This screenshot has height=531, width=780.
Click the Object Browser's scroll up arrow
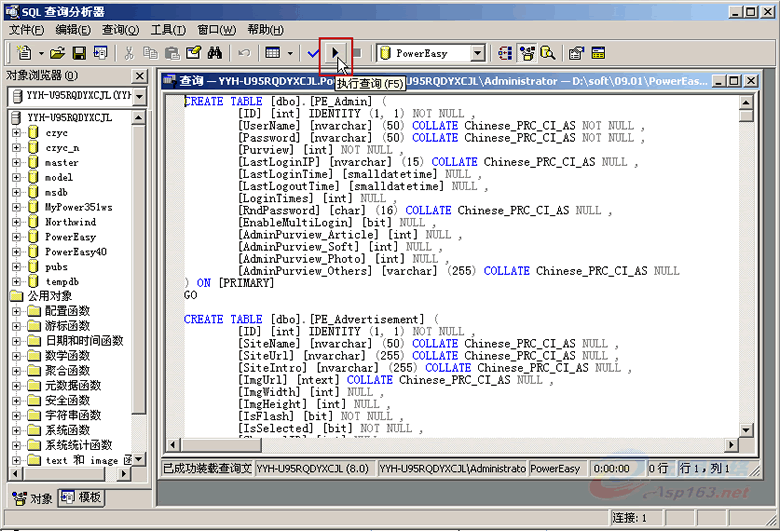[139, 118]
